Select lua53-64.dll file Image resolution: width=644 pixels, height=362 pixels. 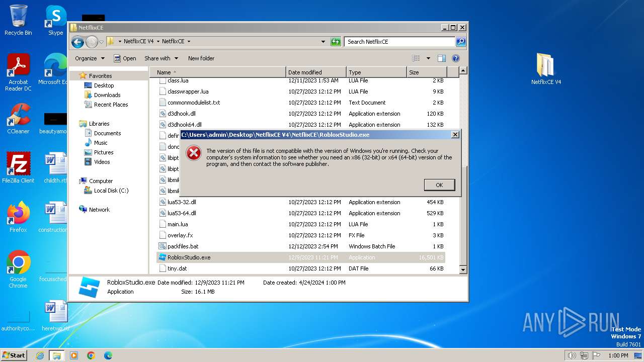coord(301,213)
